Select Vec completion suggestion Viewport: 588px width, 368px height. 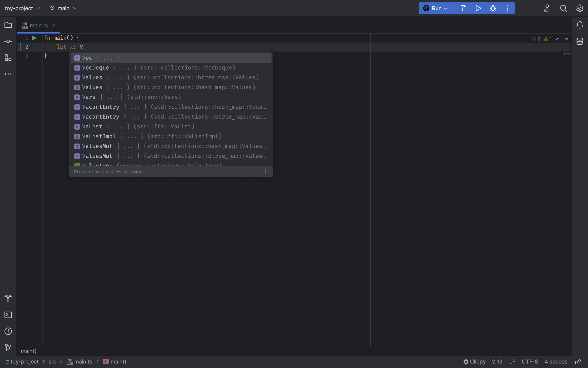(x=171, y=58)
